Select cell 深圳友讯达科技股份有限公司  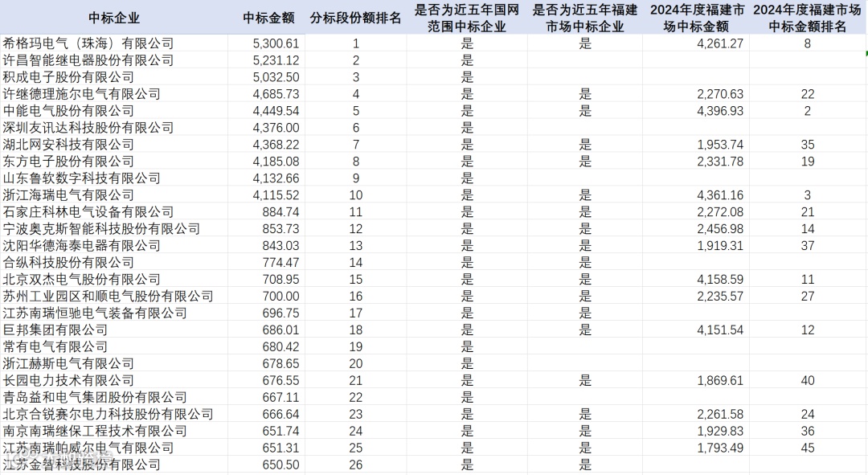pos(114,127)
